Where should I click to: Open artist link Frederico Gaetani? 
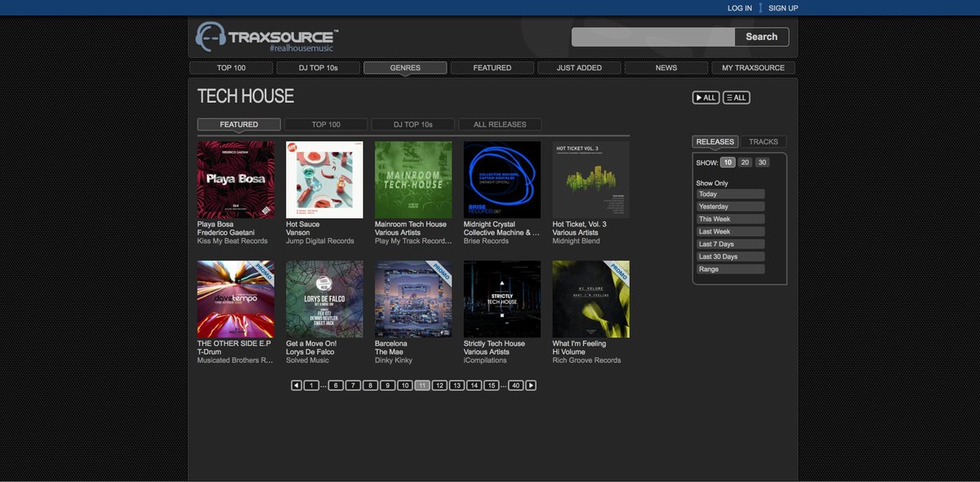click(x=226, y=233)
